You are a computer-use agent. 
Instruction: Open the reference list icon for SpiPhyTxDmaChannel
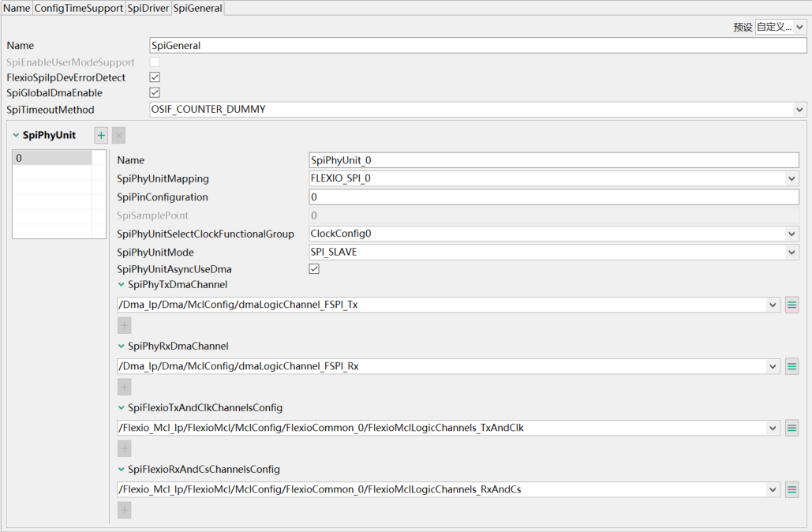tap(791, 305)
